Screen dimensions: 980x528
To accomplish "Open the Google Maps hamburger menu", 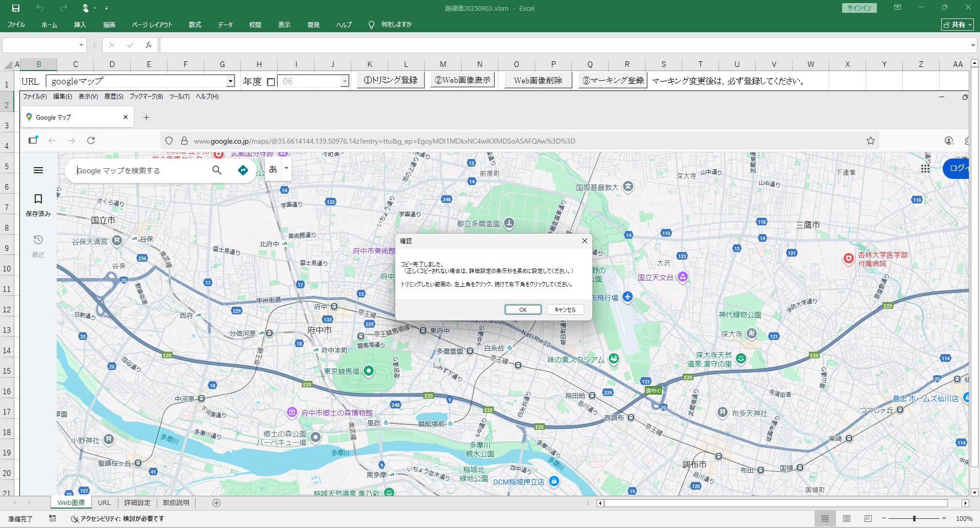I will coord(38,170).
